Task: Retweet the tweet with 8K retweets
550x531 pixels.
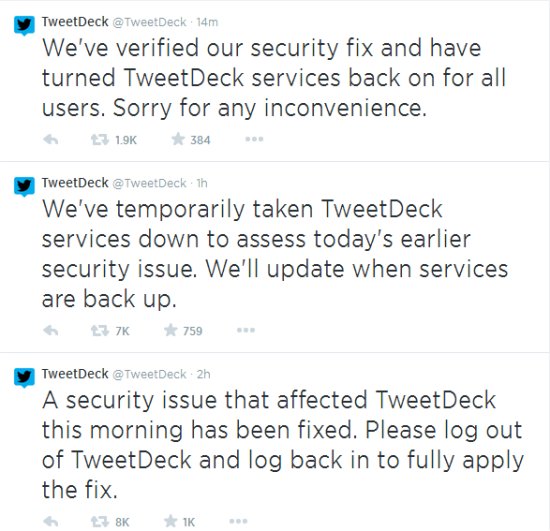Action: coord(100,522)
